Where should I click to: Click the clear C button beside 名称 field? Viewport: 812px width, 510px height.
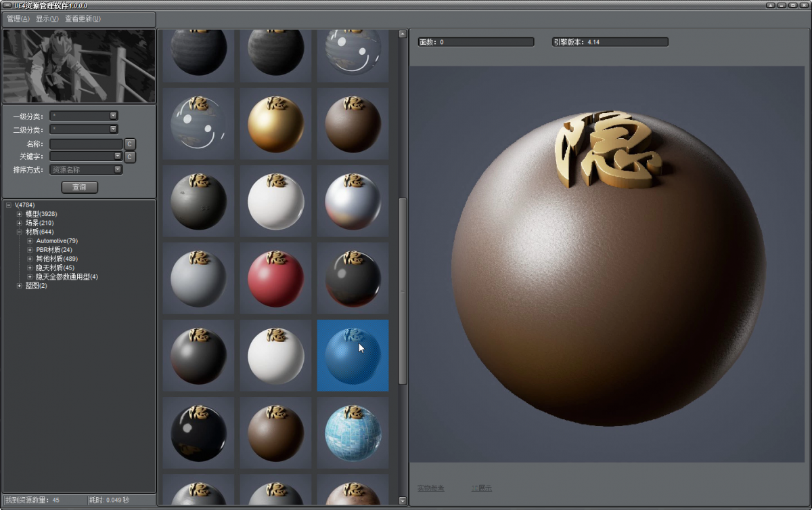[130, 144]
